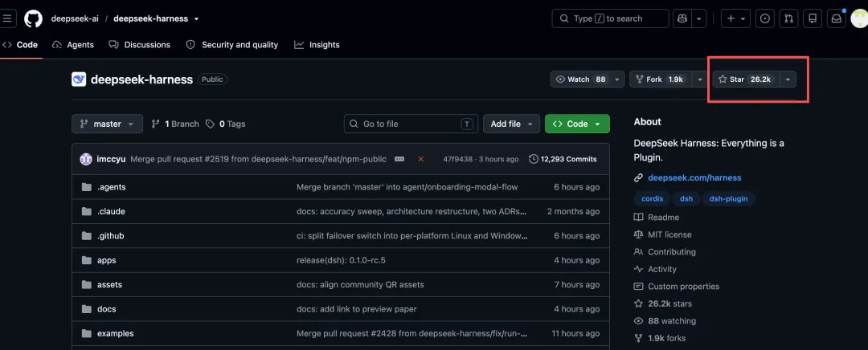Click the GitHub Octocat logo

click(33, 18)
